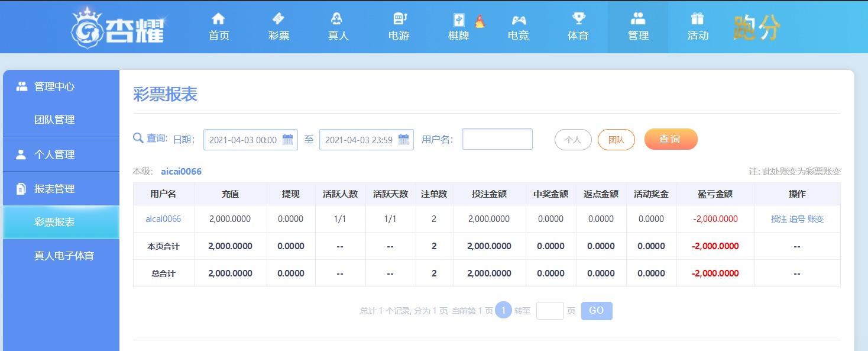Click the calendar icon in start date field
The height and width of the screenshot is (351, 868).
click(x=288, y=140)
